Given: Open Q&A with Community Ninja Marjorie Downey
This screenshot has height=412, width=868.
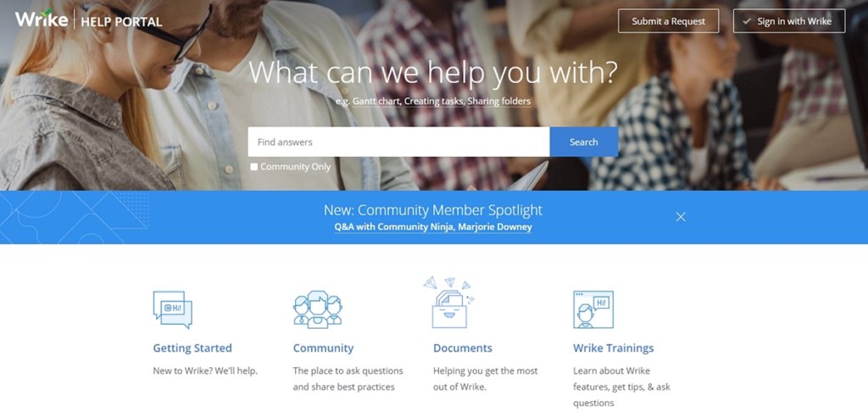Looking at the screenshot, I should coord(433,227).
